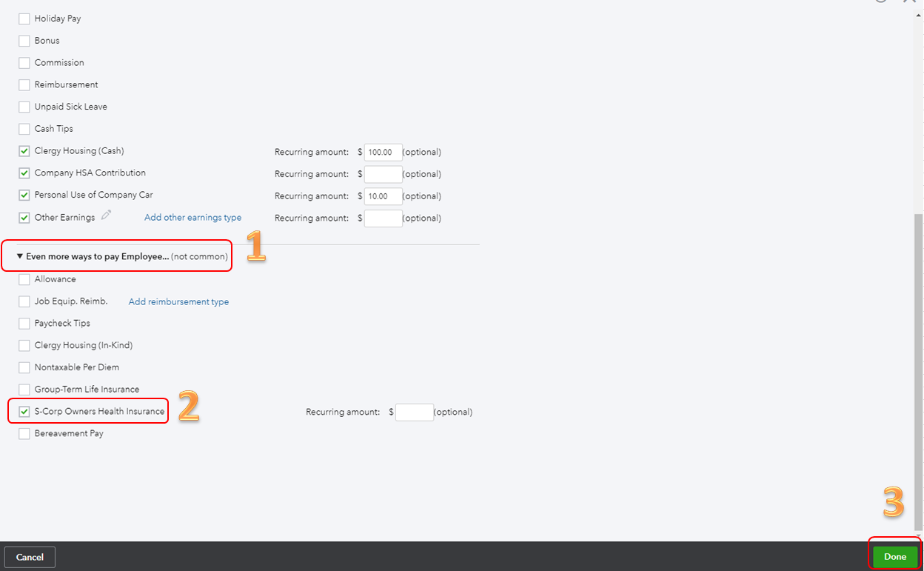
Task: Focus Clergy Housing recurring amount field
Action: 384,152
